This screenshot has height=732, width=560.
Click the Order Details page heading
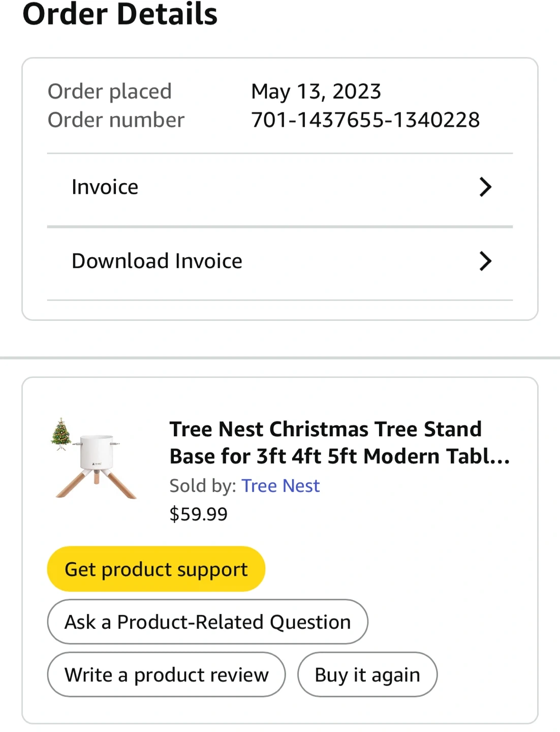(x=120, y=14)
